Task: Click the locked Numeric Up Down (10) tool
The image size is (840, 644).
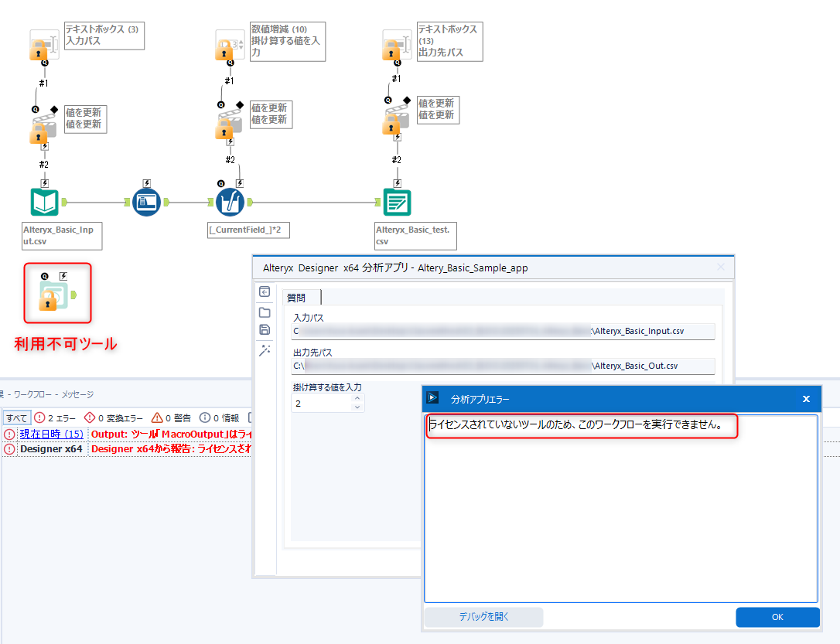Action: point(229,46)
